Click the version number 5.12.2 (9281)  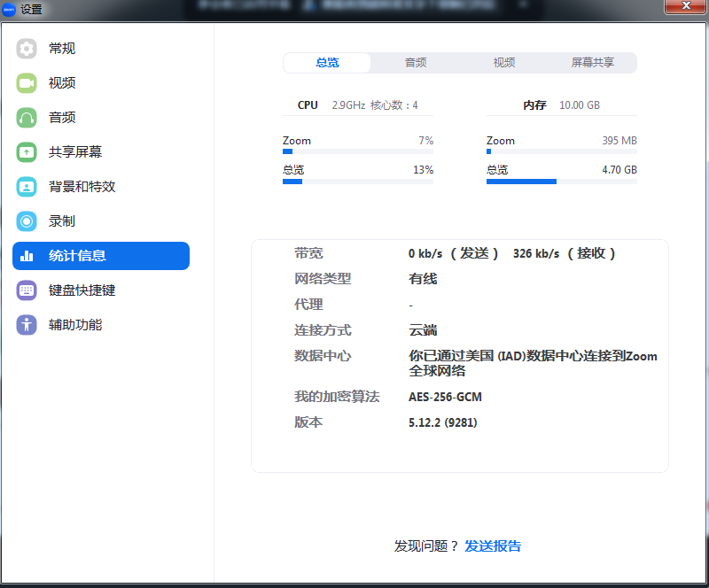coord(443,423)
